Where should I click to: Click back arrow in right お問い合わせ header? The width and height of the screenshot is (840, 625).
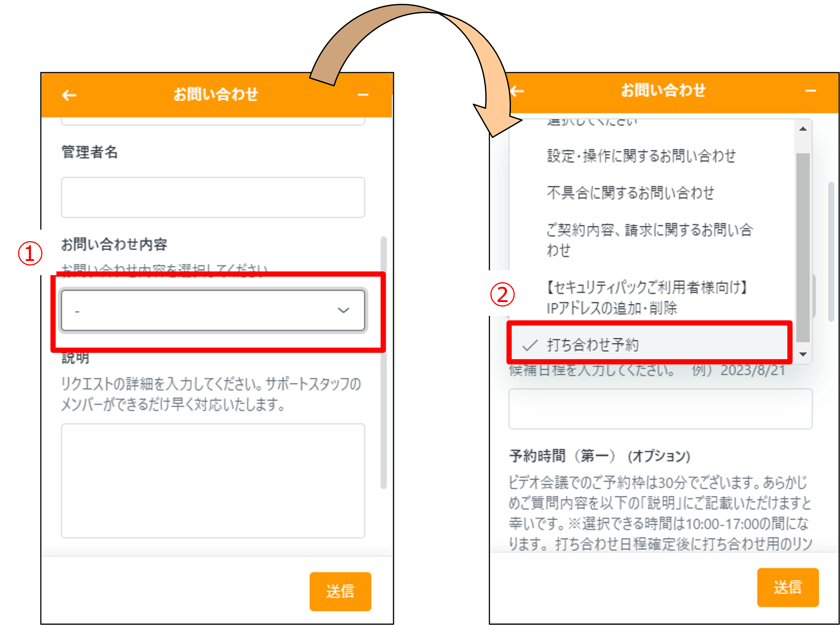point(517,91)
